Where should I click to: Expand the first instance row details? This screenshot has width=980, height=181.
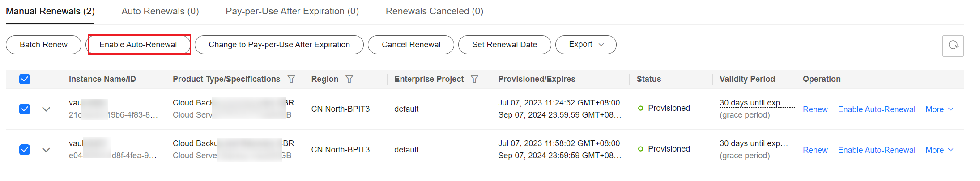tap(46, 109)
